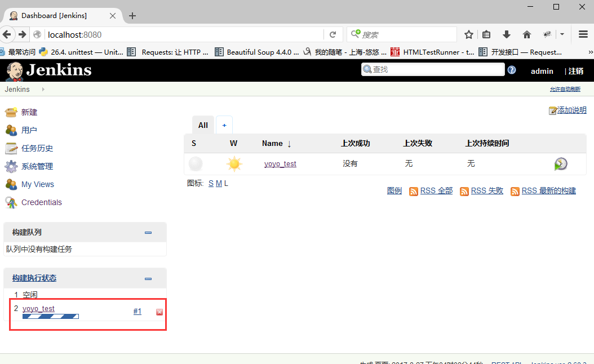The height and width of the screenshot is (364, 594).
Task: Select the All view tab
Action: 203,125
